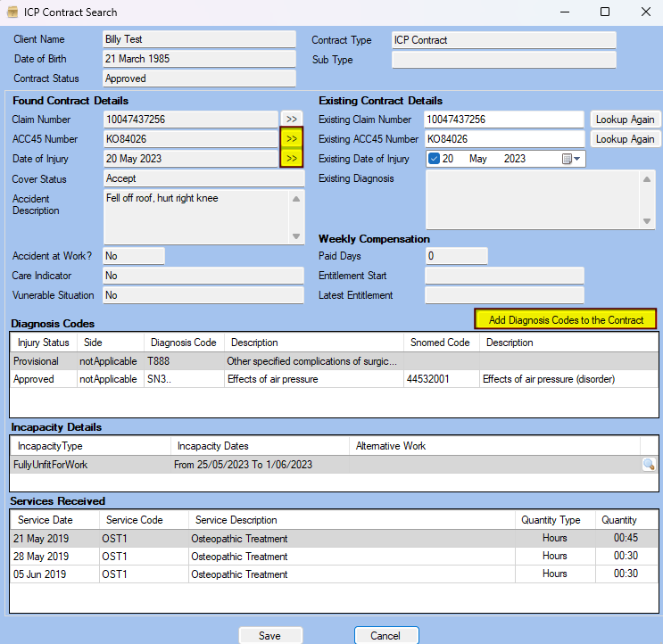This screenshot has width=663, height=644.
Task: Save the contract search
Action: 269,636
